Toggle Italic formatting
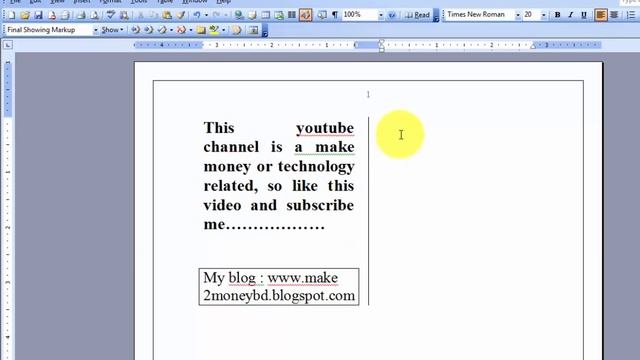 (x=571, y=15)
